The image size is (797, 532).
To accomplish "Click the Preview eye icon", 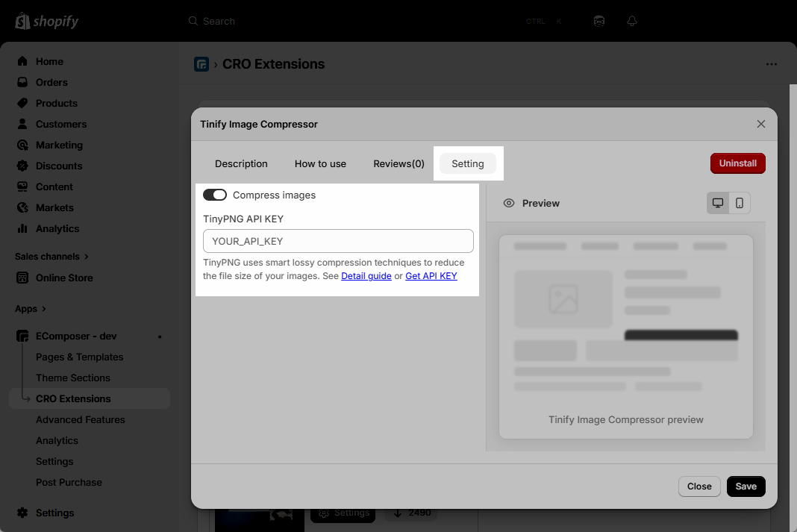I will (x=509, y=203).
